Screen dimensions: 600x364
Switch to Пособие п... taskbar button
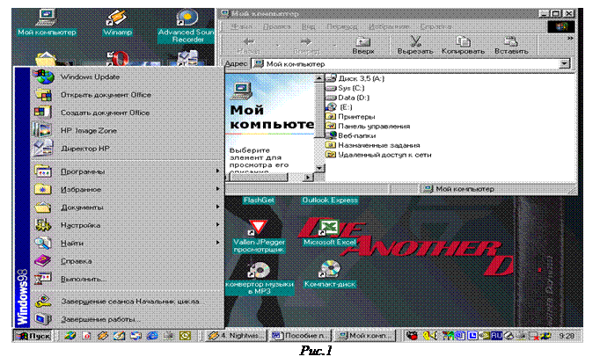coord(300,336)
